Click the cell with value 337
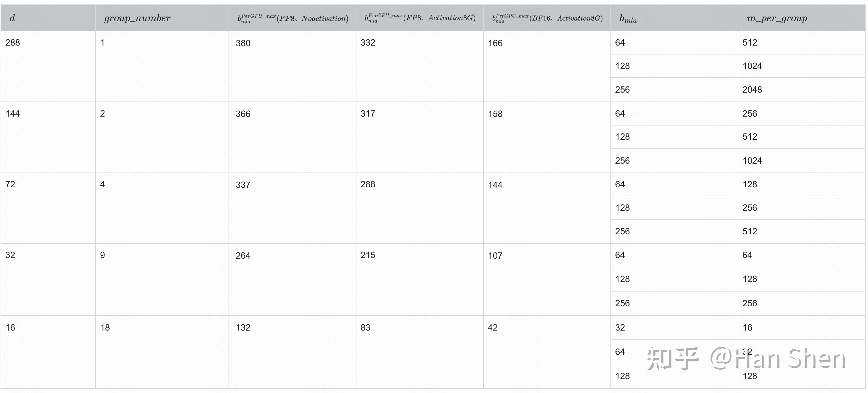 pyautogui.click(x=243, y=185)
